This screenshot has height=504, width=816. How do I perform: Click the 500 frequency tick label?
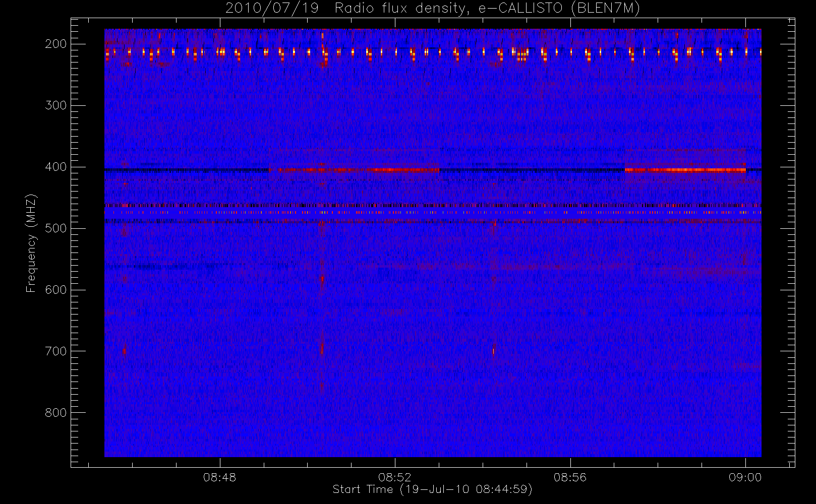pos(56,228)
